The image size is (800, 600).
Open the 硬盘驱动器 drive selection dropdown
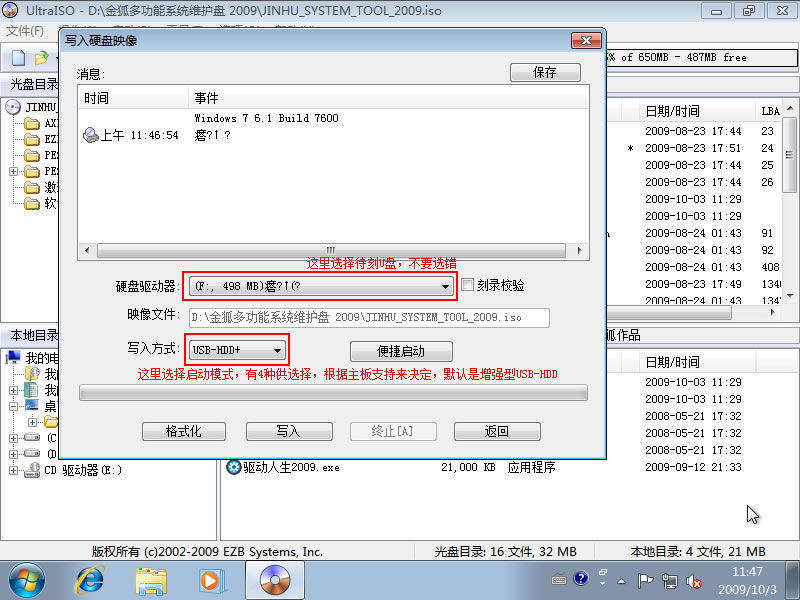point(447,285)
